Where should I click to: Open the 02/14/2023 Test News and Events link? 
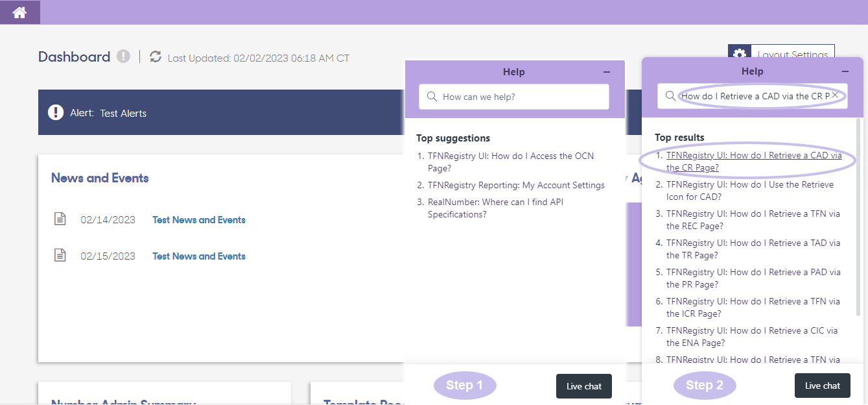pos(199,220)
